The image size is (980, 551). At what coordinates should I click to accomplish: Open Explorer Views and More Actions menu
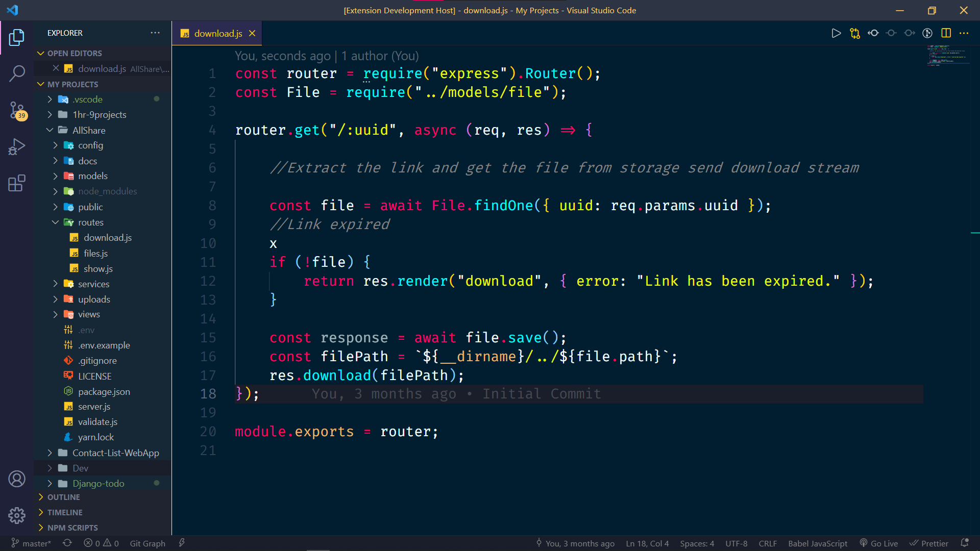point(155,33)
